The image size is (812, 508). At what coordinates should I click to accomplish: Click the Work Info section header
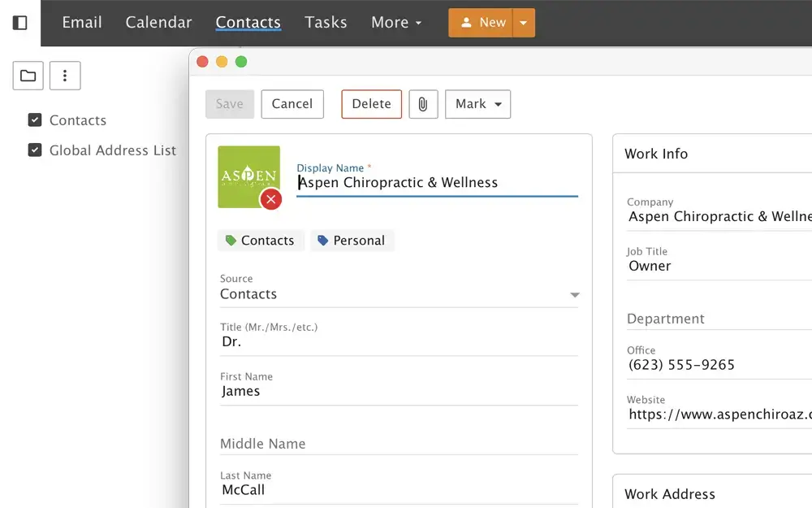point(656,154)
